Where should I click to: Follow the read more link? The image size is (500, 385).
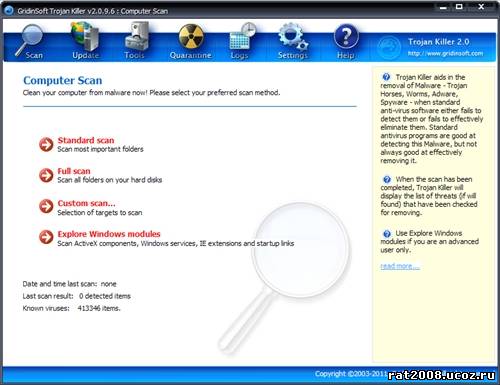click(x=400, y=266)
